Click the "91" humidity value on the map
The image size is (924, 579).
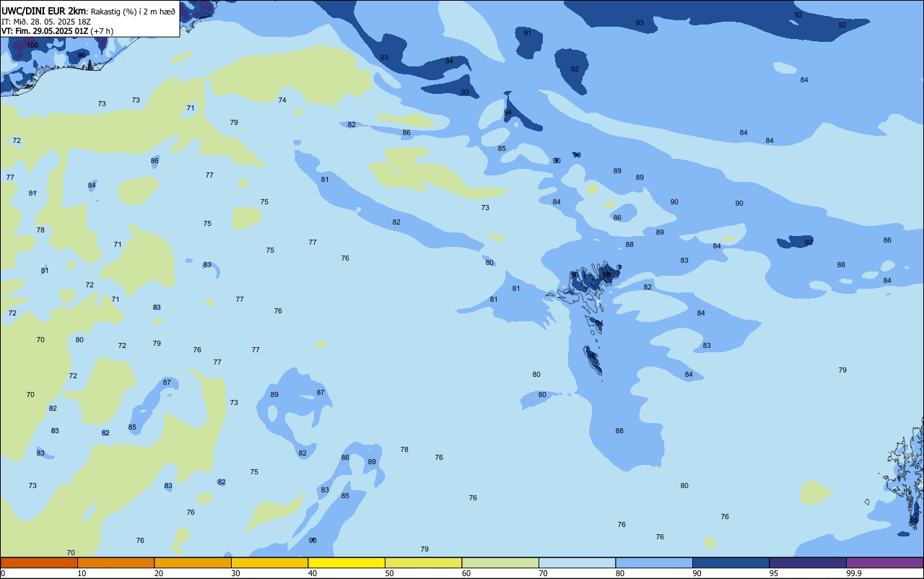pos(528,32)
